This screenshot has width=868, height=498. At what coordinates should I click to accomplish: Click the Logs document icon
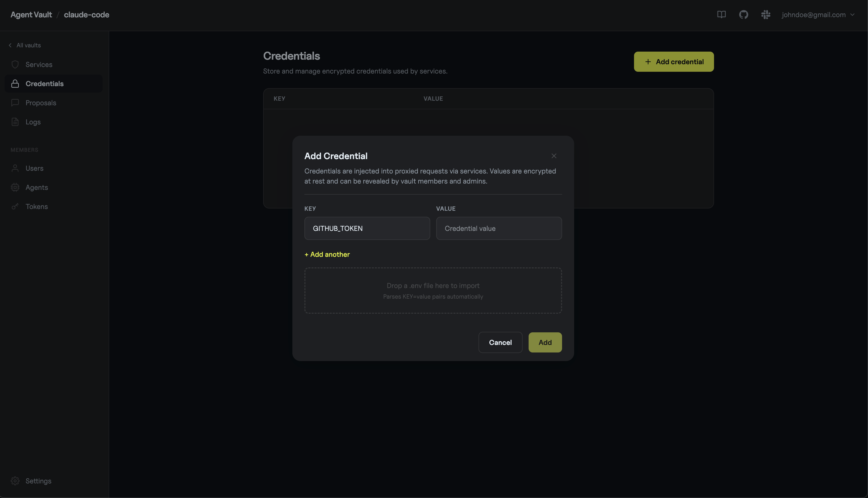click(x=15, y=122)
